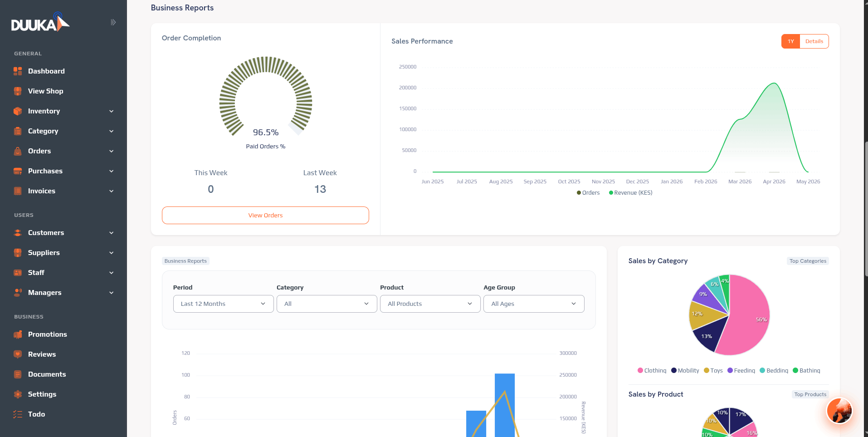Expand the Purchases submenu chevron
This screenshot has width=868, height=437.
click(x=112, y=171)
